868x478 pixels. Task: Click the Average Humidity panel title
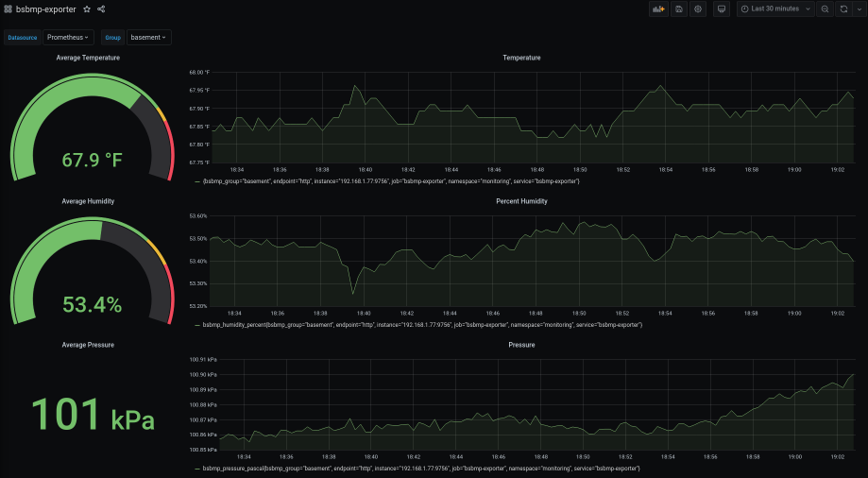pyautogui.click(x=88, y=201)
